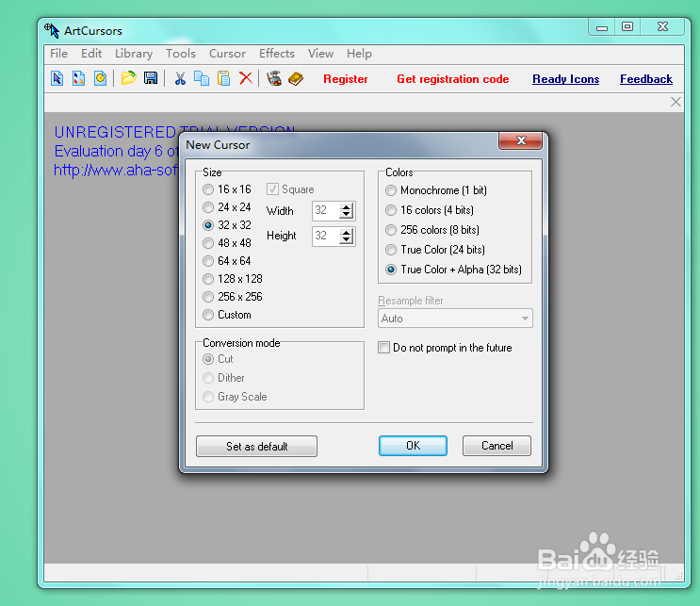This screenshot has height=606, width=700.
Task: Click the New Cursor Library toolbar icon
Action: click(x=78, y=78)
